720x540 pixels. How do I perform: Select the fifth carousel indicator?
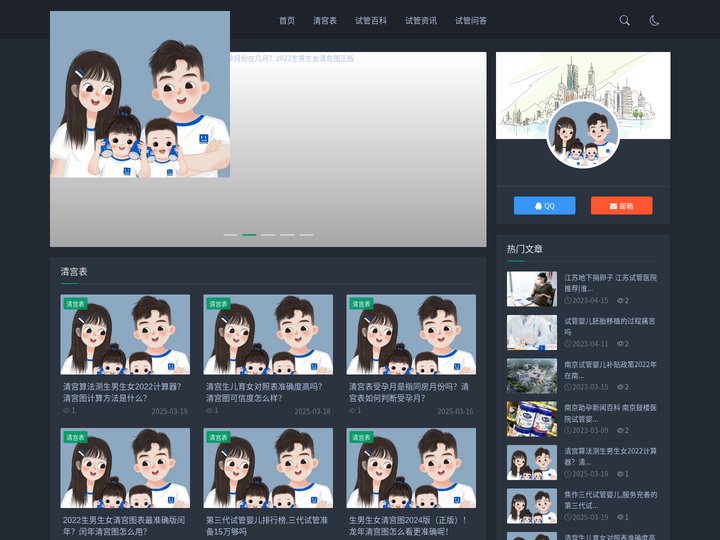pos(306,235)
